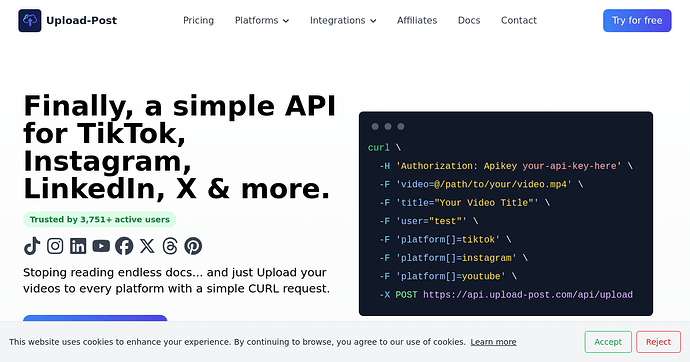690x362 pixels.
Task: Click the Stoping reading endless docs paragraph
Action: (x=176, y=281)
